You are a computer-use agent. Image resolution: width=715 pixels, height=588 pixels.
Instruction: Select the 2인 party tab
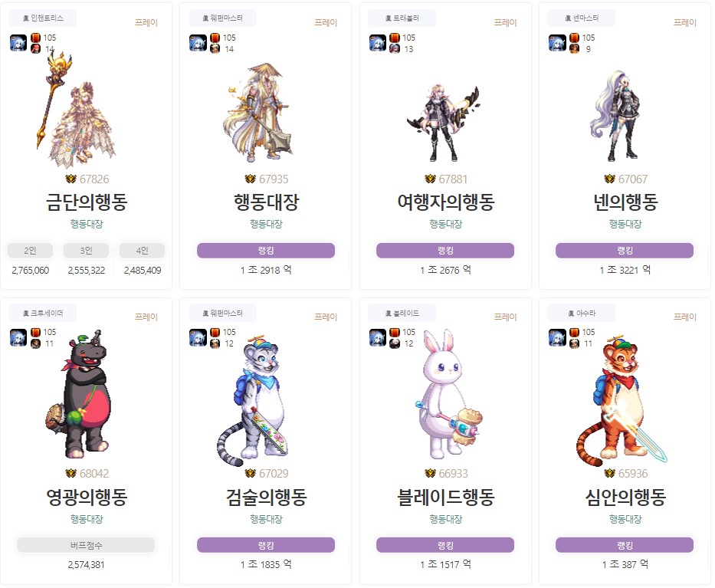tap(30, 251)
